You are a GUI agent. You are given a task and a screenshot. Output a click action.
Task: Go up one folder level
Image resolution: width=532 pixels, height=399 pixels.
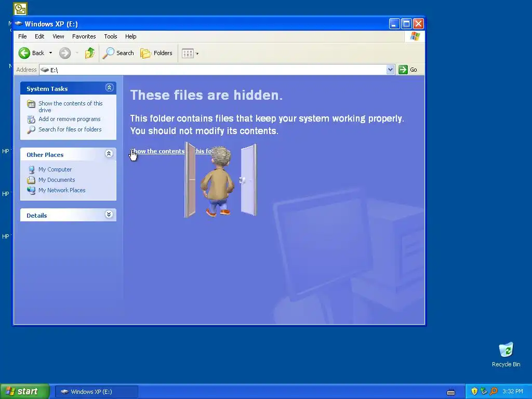tap(89, 53)
